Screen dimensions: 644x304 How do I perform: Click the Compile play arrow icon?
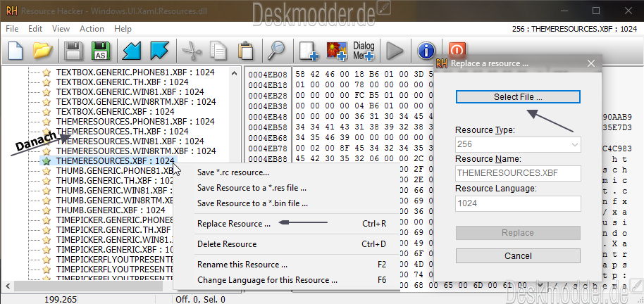395,51
